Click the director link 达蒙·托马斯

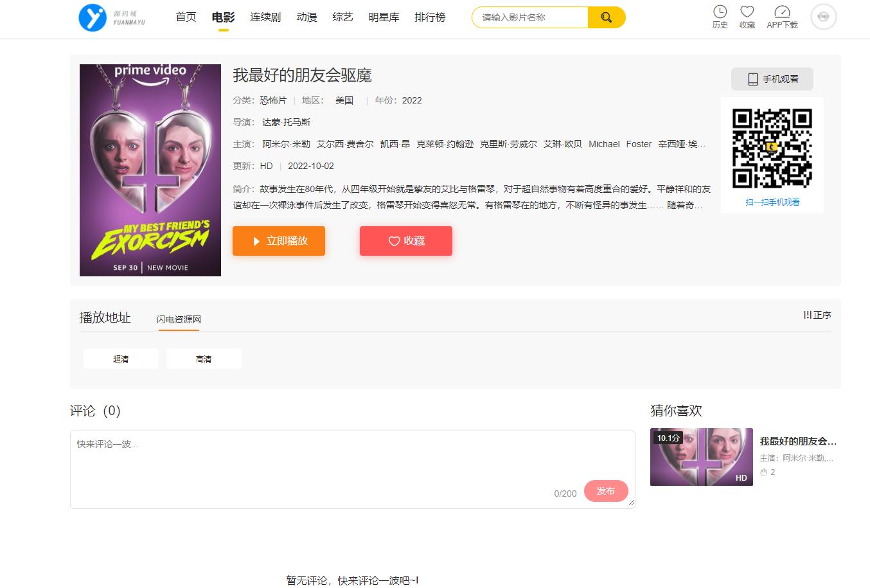coord(286,122)
